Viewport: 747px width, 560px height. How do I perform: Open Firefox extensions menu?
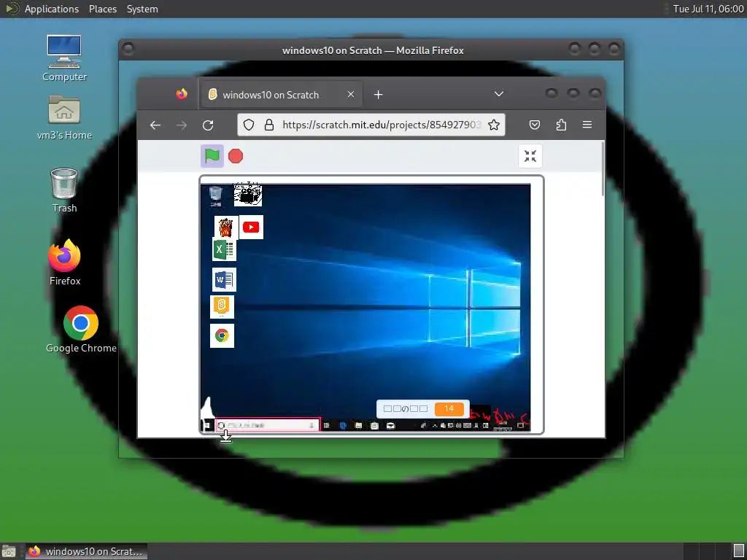pos(561,125)
